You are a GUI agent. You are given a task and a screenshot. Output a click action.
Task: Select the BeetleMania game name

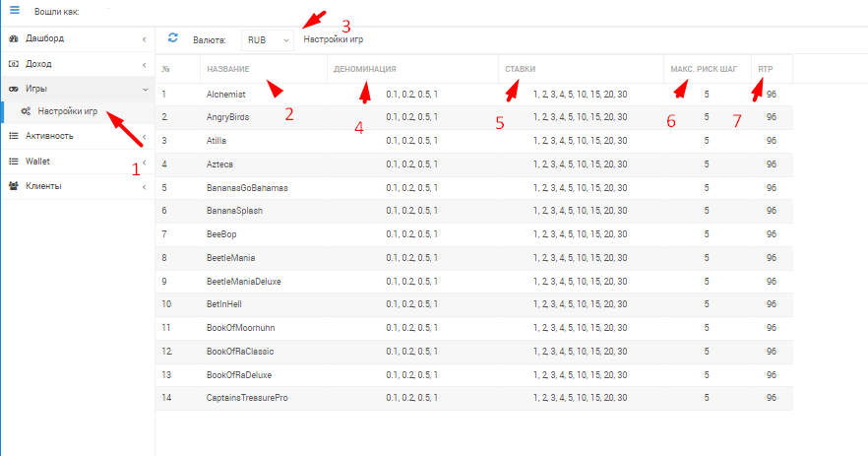(x=231, y=258)
